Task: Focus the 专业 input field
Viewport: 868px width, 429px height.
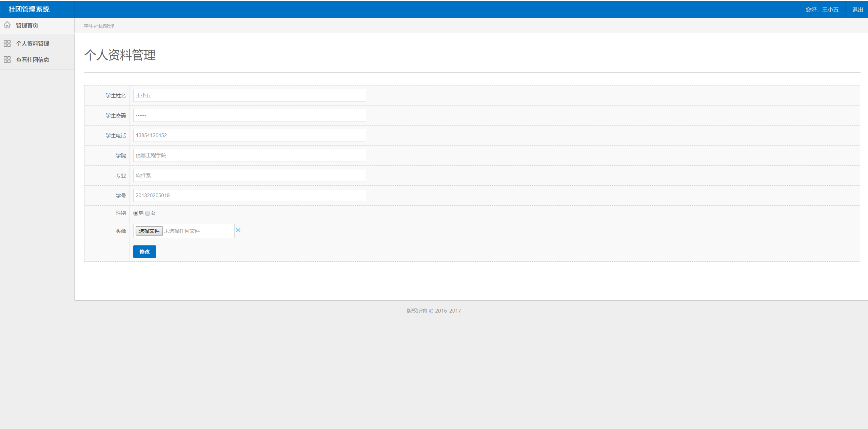Action: coord(250,175)
